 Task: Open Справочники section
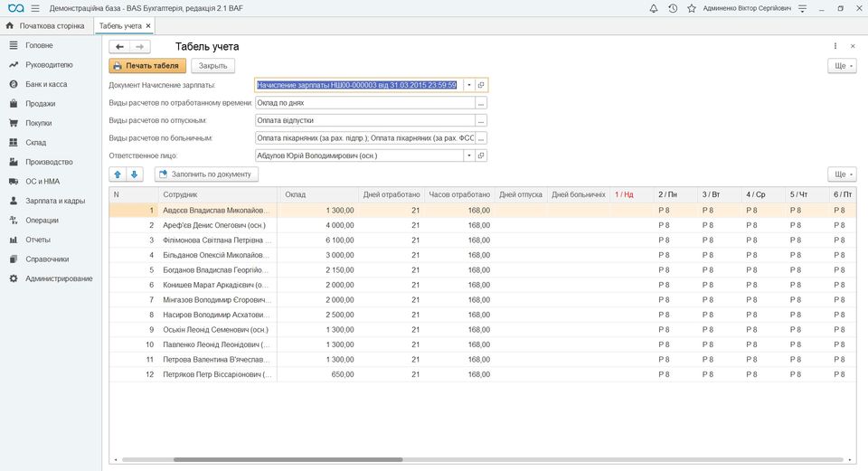(47, 259)
